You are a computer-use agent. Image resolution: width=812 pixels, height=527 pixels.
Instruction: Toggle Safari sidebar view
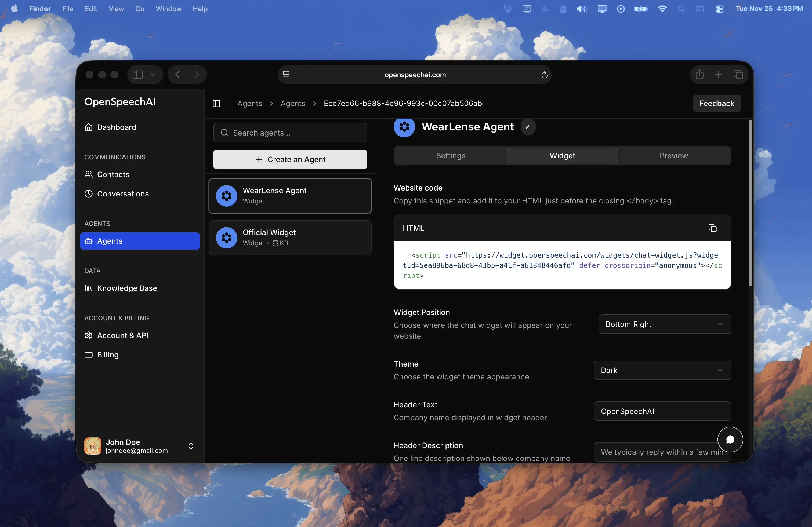(137, 74)
